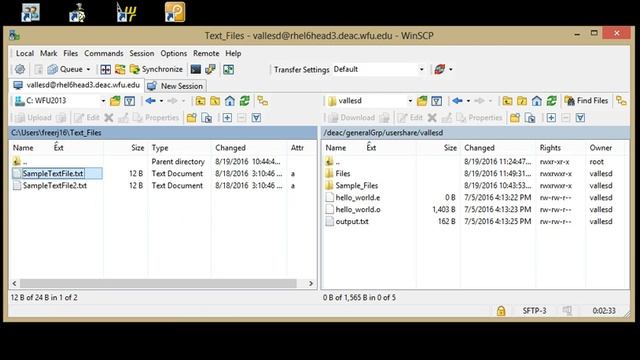Image resolution: width=640 pixels, height=360 pixels.
Task: Go back in local panel history
Action: pyautogui.click(x=150, y=101)
